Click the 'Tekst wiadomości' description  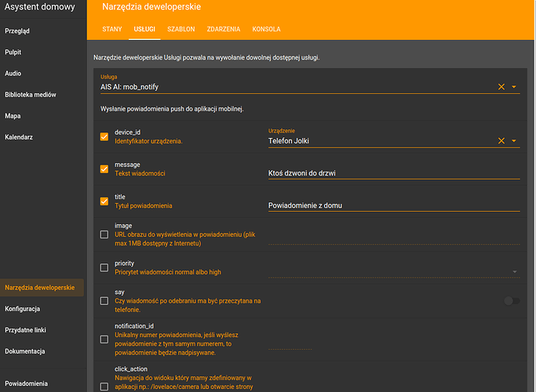(140, 173)
